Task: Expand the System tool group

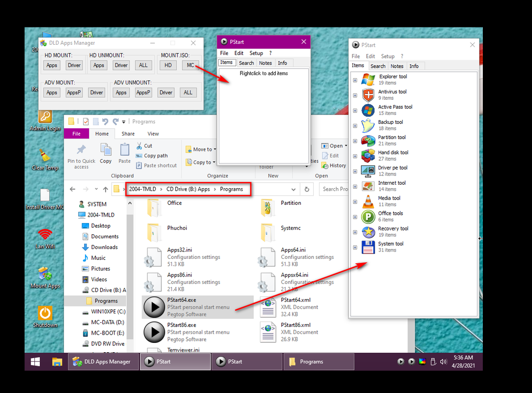Action: 355,248
